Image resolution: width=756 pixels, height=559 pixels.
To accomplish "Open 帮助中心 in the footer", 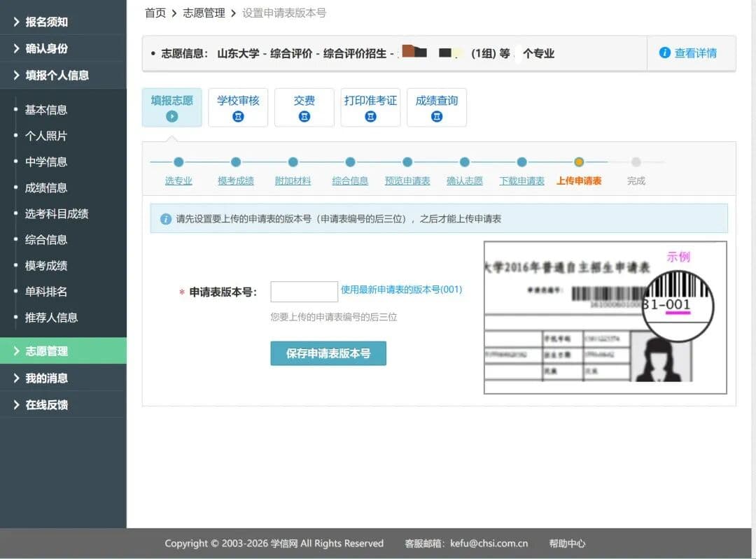I will 567,544.
